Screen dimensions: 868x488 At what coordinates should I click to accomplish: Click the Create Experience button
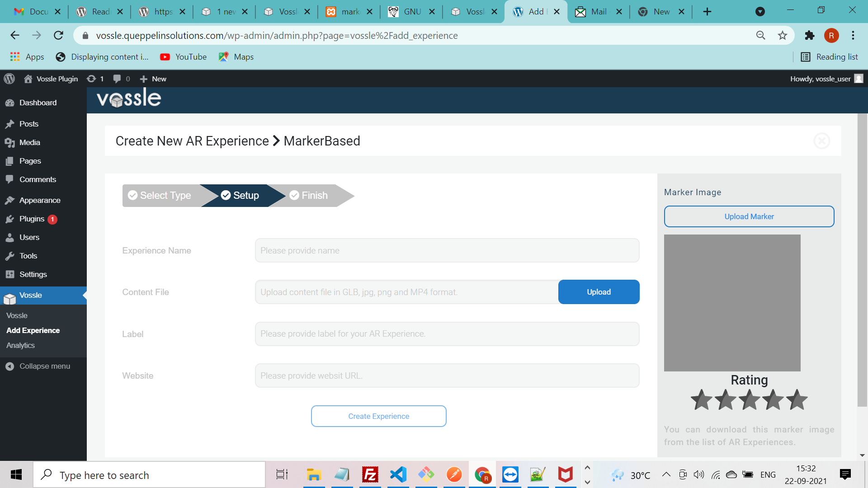379,416
